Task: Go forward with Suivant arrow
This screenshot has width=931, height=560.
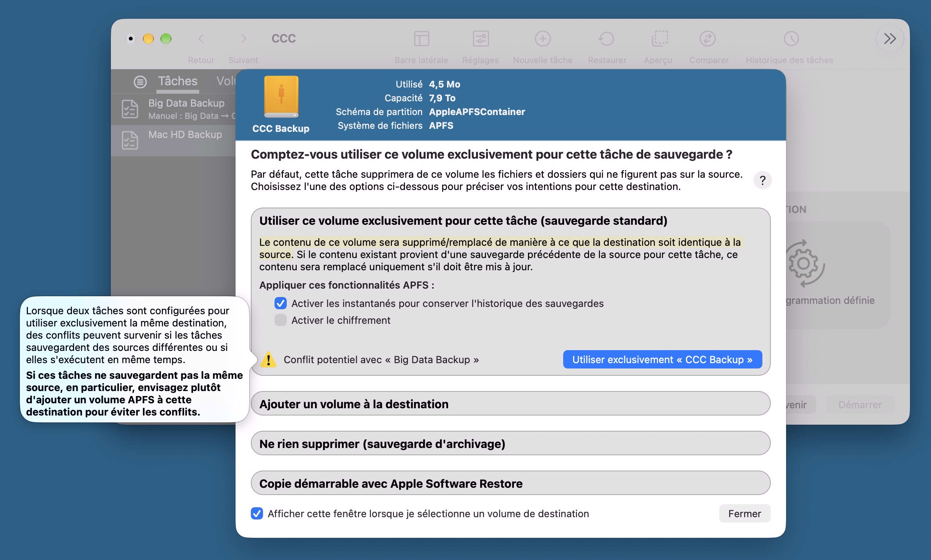Action: (x=244, y=39)
